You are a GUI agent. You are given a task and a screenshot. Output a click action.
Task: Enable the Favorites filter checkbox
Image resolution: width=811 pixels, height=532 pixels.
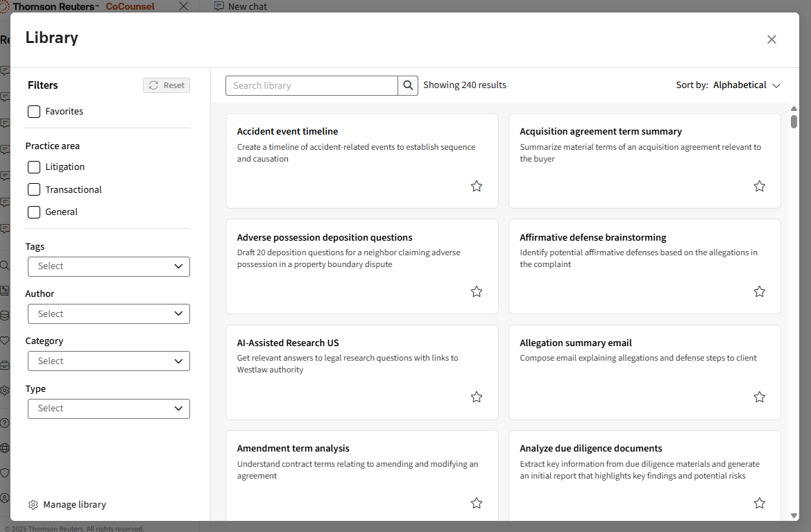pos(34,112)
